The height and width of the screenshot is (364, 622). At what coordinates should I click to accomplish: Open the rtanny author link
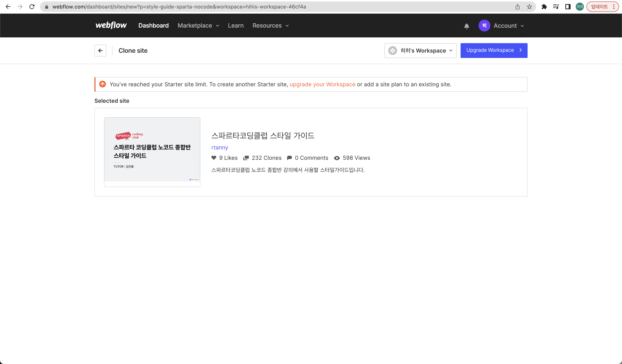point(220,147)
